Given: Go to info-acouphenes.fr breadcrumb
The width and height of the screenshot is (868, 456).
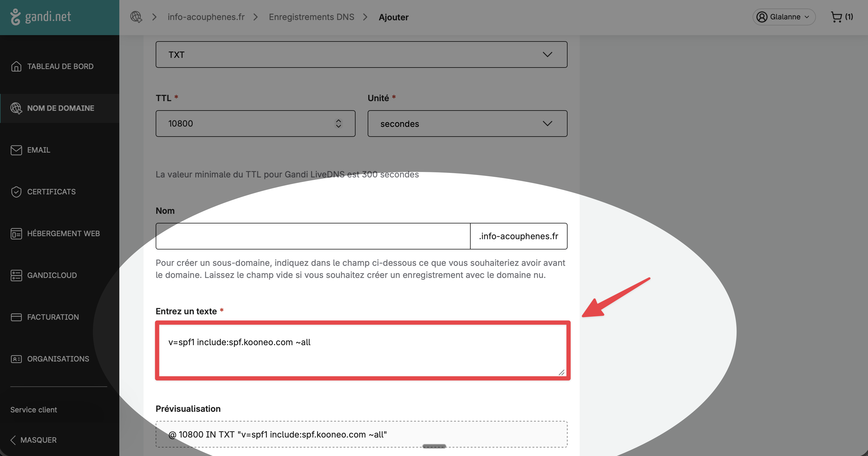Looking at the screenshot, I should tap(206, 17).
